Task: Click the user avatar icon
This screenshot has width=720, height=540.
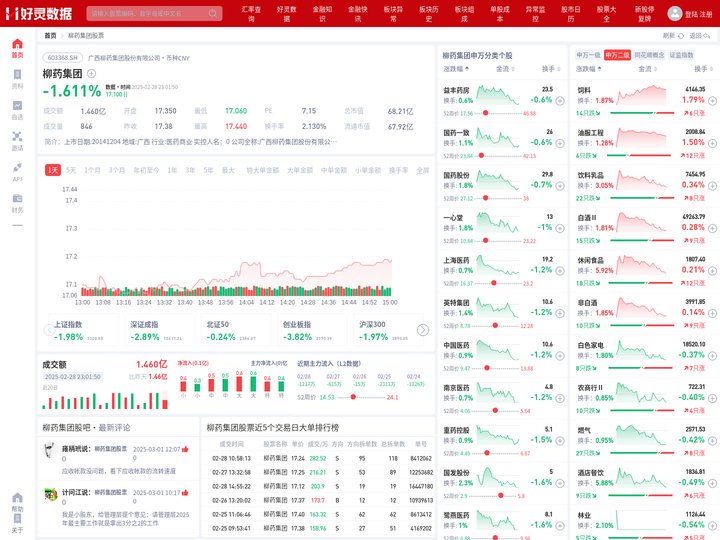Action: (x=674, y=13)
